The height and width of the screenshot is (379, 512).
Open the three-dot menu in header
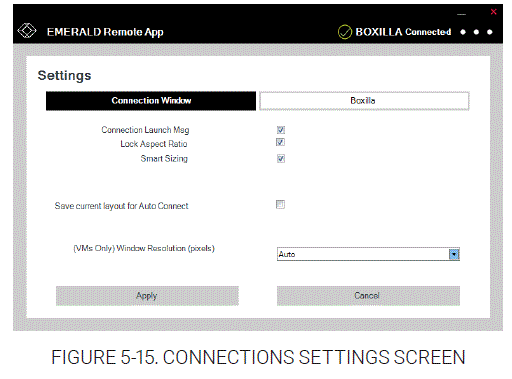tap(476, 32)
